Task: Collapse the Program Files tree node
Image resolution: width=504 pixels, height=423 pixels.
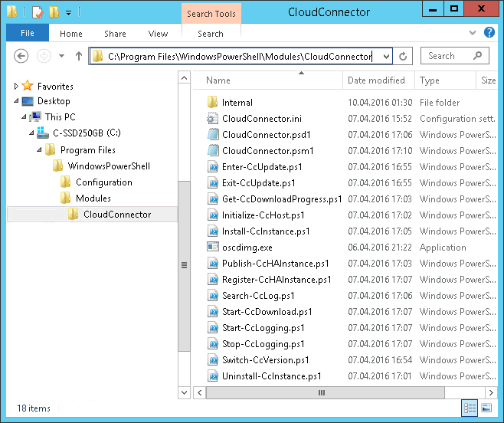Action: (39, 149)
